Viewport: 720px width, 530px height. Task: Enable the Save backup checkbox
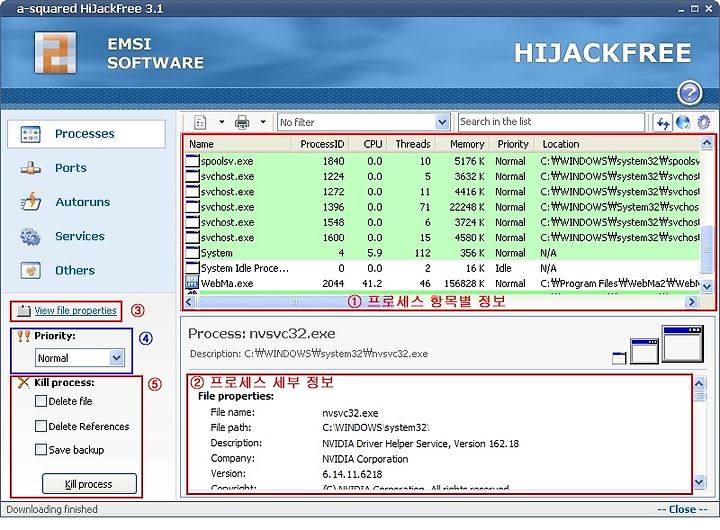41,449
